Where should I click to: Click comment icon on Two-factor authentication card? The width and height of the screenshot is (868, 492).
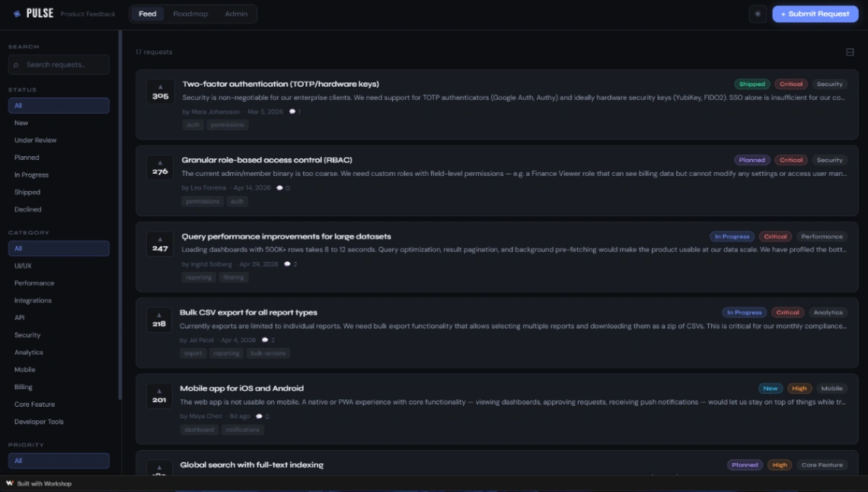point(292,112)
